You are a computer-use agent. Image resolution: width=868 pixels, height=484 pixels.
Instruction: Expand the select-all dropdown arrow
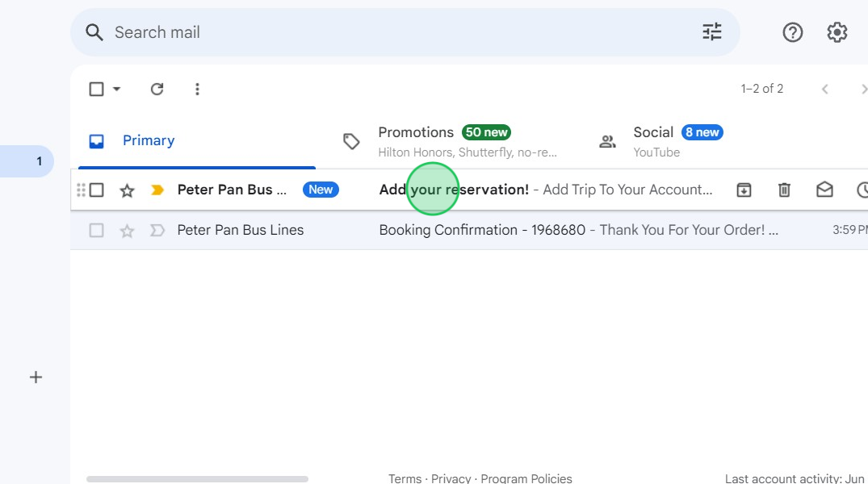tap(116, 89)
